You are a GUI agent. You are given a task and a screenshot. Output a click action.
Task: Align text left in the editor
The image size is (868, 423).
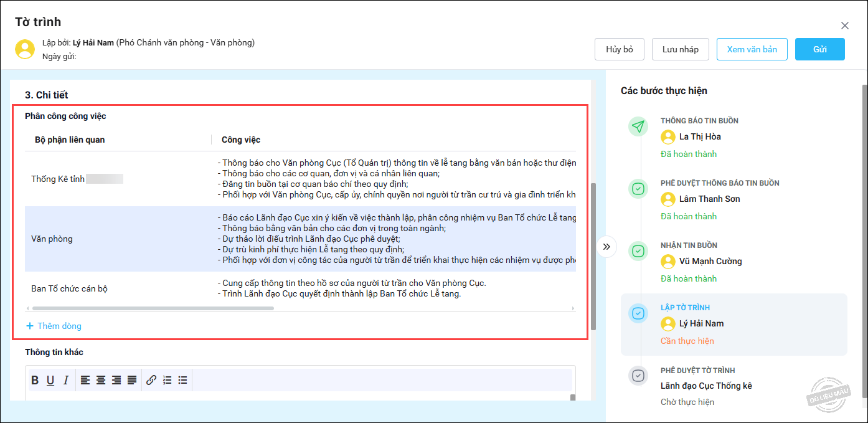coord(85,380)
